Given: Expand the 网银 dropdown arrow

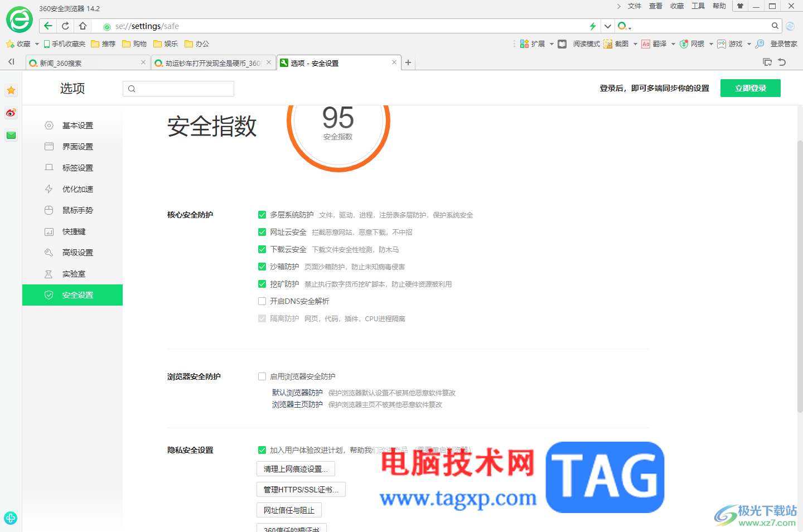Looking at the screenshot, I should pyautogui.click(x=711, y=44).
